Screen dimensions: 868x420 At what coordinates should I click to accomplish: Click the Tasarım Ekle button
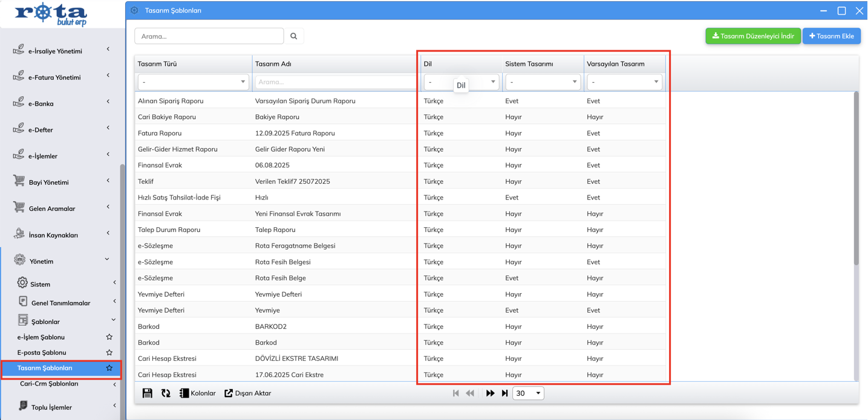(831, 36)
